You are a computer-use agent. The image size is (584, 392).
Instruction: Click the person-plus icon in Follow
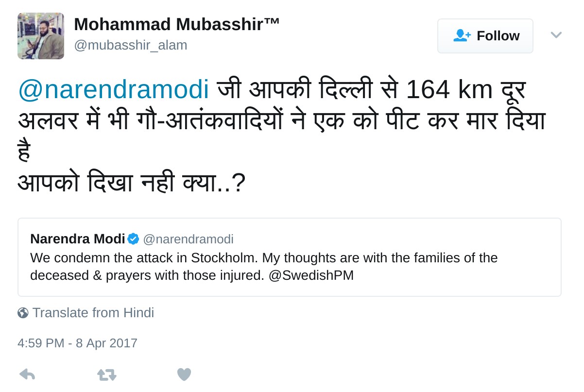tap(462, 36)
